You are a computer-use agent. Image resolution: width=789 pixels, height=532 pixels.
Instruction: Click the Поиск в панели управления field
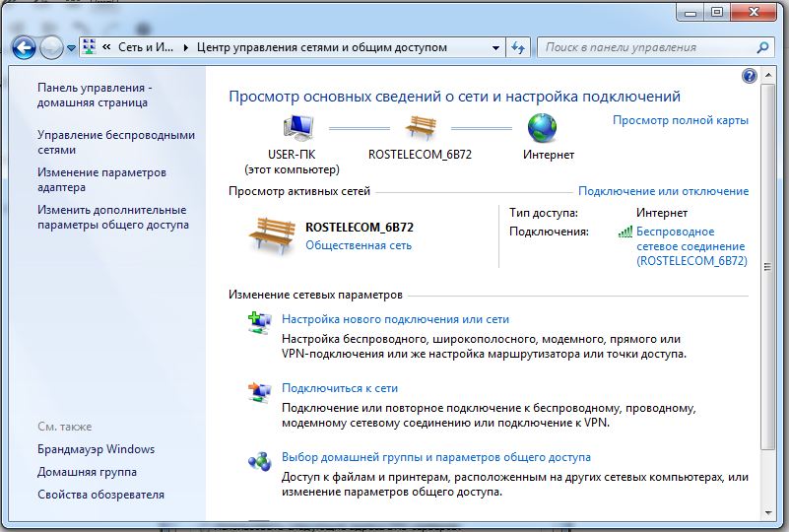point(645,47)
